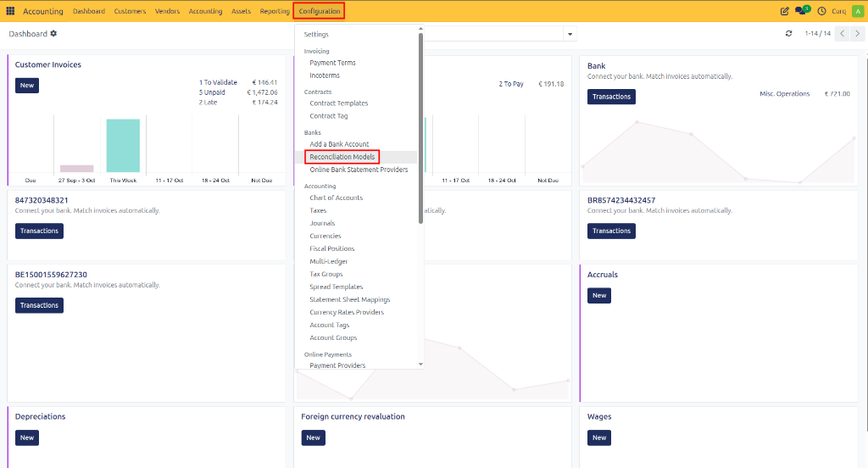Open the Configuration menu
The height and width of the screenshot is (468, 868).
point(320,11)
